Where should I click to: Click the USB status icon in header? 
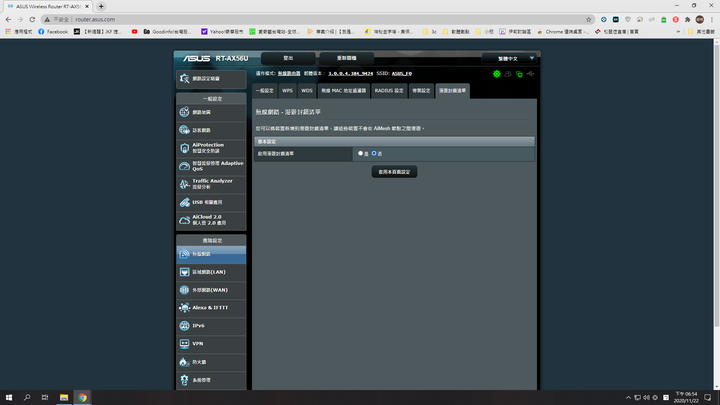530,74
